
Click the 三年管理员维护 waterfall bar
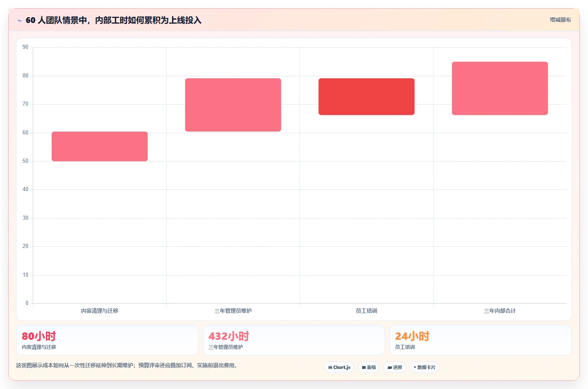point(233,105)
